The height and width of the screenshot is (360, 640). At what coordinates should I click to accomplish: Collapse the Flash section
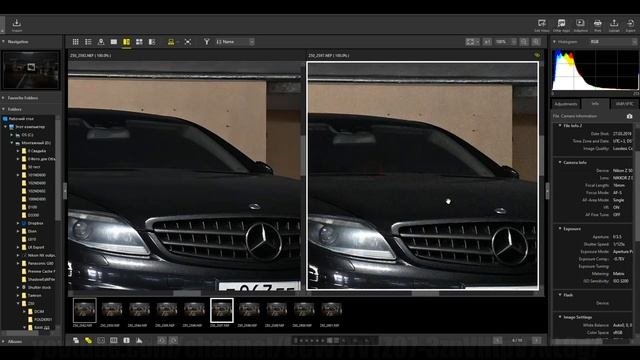(x=560, y=295)
